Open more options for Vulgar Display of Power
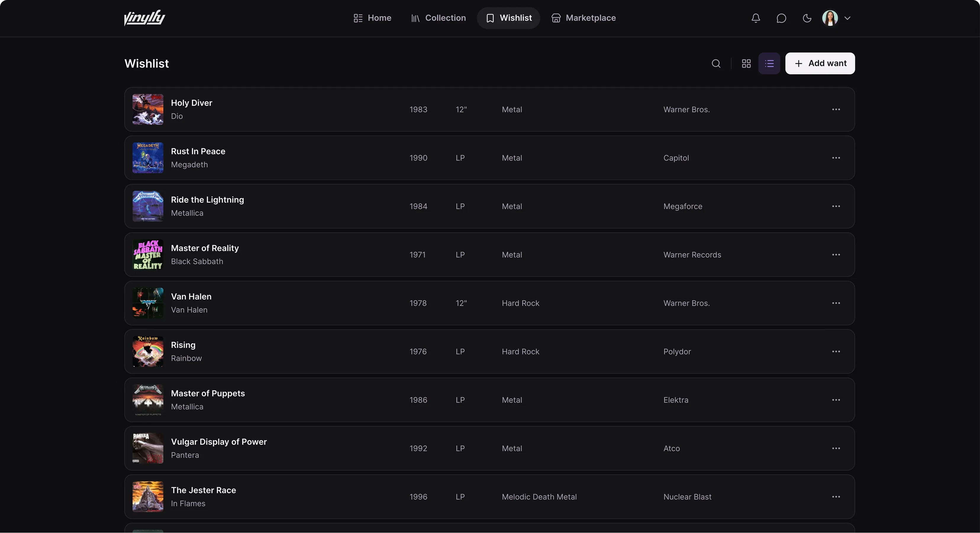The height and width of the screenshot is (533, 980). [836, 448]
